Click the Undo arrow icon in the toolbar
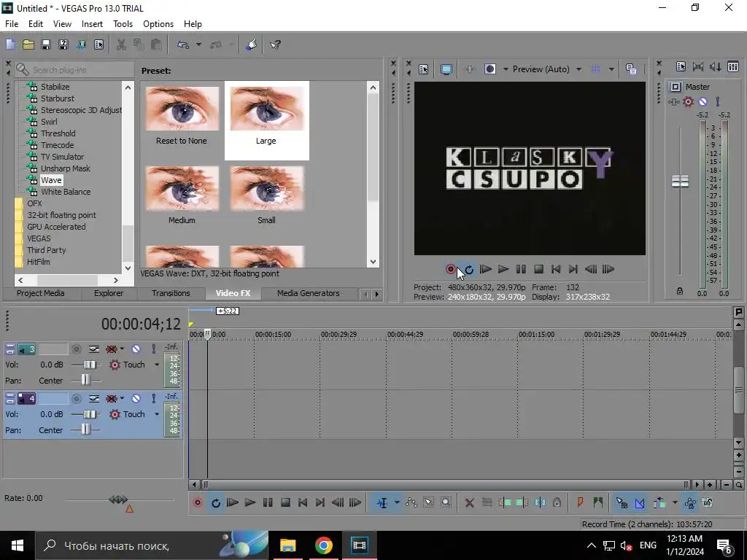 coord(183,44)
